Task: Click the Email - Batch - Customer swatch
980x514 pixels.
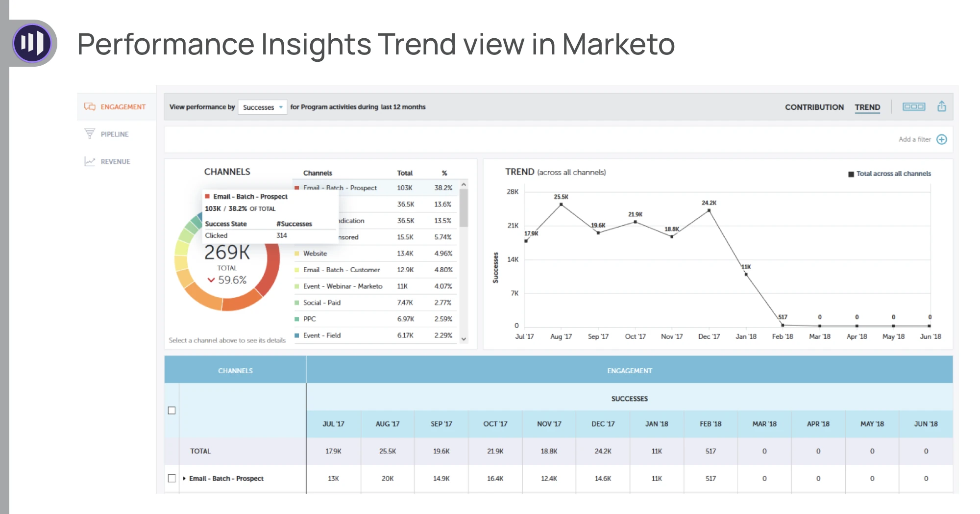Action: [296, 270]
